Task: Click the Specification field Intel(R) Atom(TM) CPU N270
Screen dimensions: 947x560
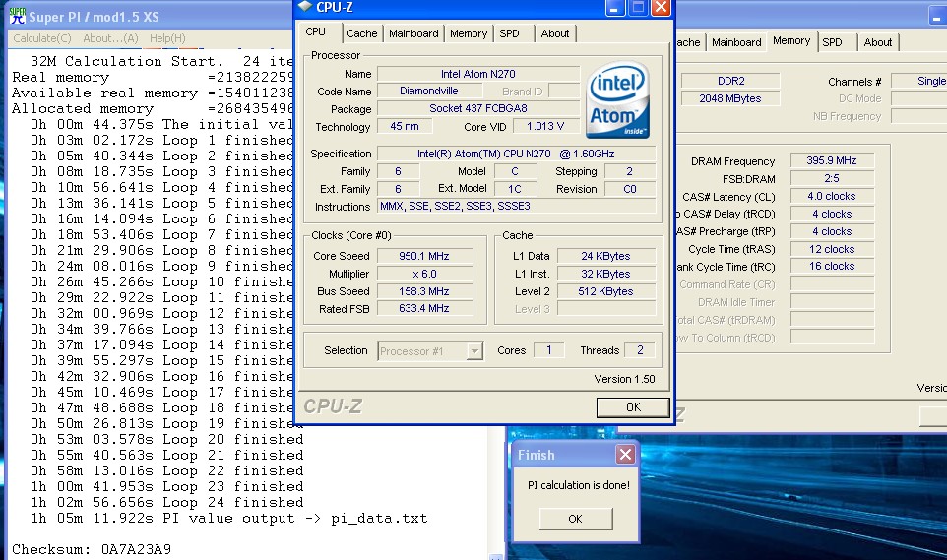Action: point(517,154)
